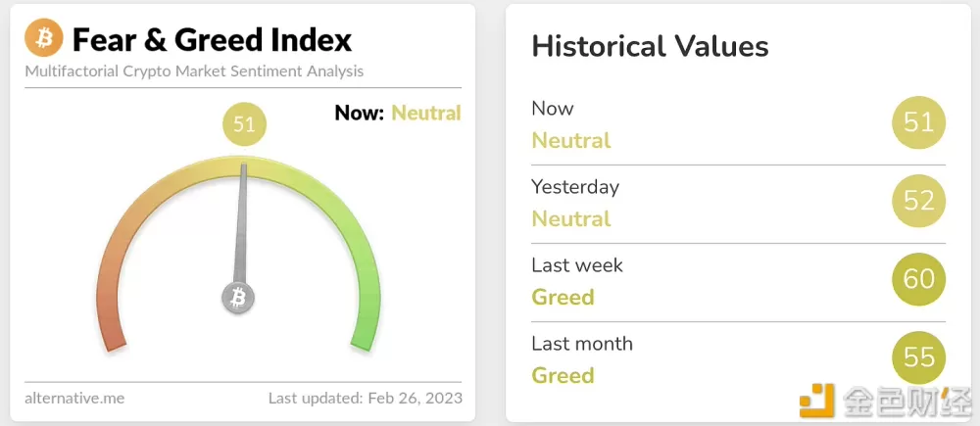This screenshot has height=426, width=980.
Task: Select the Yesterday Neutral row
Action: 738,204
